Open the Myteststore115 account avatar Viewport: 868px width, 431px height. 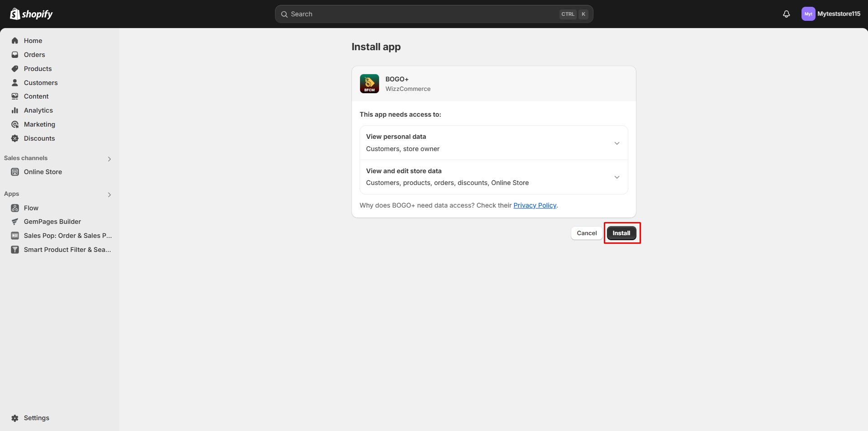(x=808, y=14)
